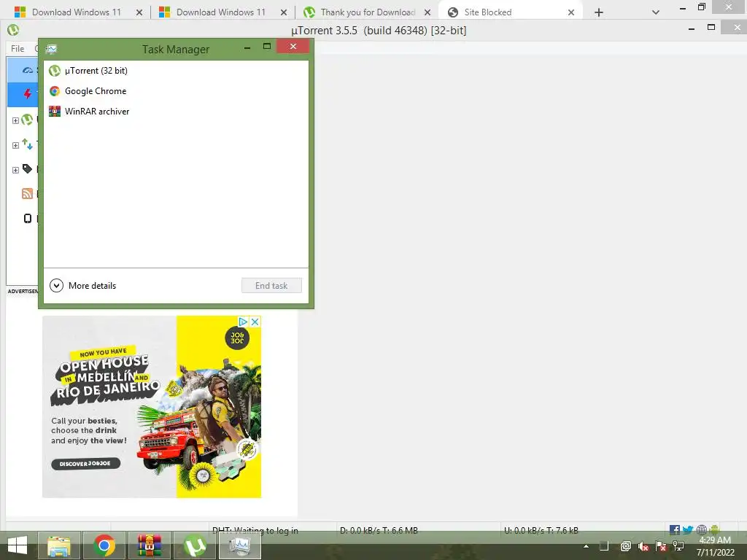Click the µTorrent logo in title bar
Screen dimensions: 747x560
tap(13, 30)
